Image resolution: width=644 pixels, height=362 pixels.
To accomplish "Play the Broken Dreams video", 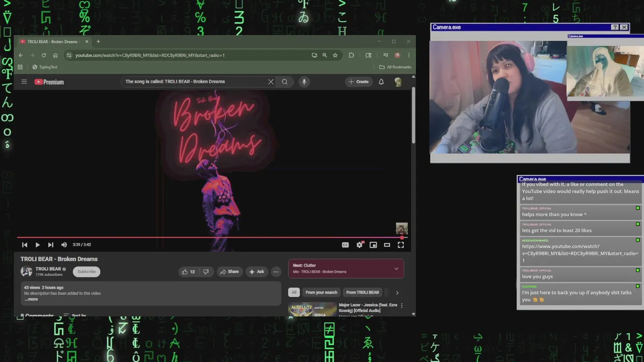I will (37, 244).
